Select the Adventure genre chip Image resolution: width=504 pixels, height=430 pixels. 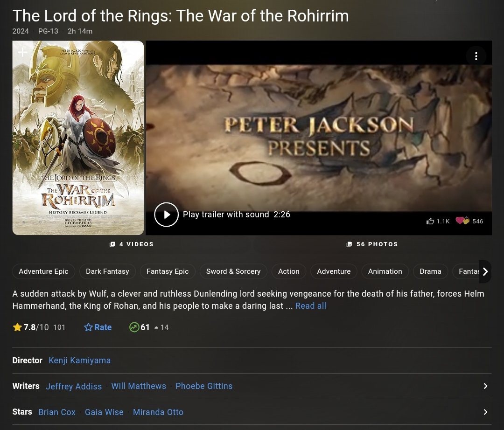coord(334,271)
